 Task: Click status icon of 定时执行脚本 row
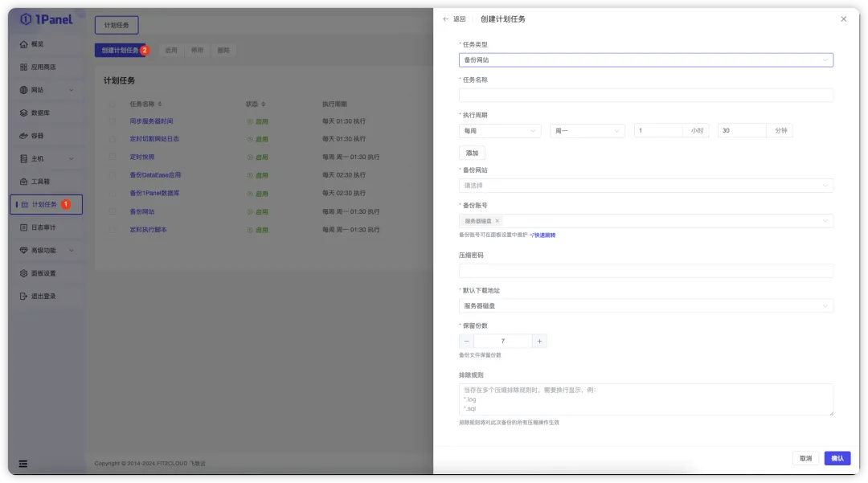click(x=250, y=230)
